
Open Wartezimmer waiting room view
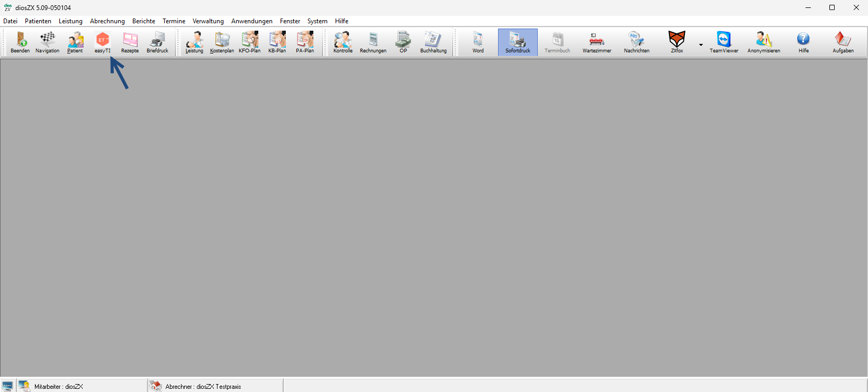click(596, 42)
